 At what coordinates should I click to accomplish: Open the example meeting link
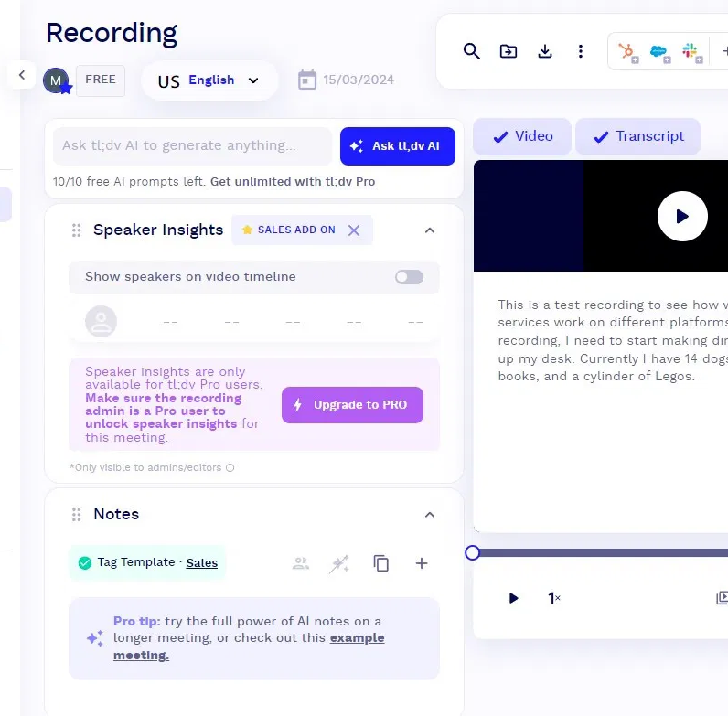(249, 647)
